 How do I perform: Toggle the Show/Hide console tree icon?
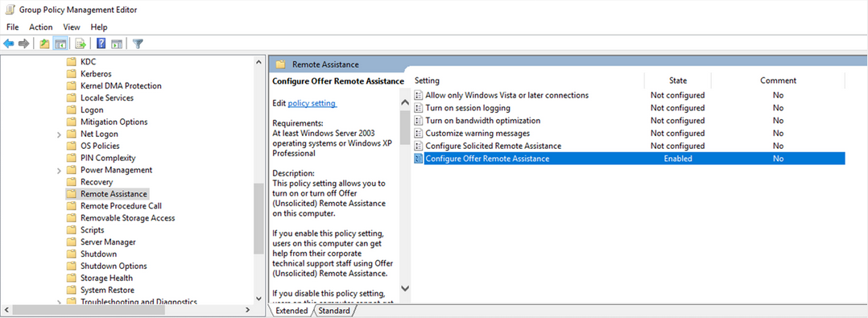point(60,43)
